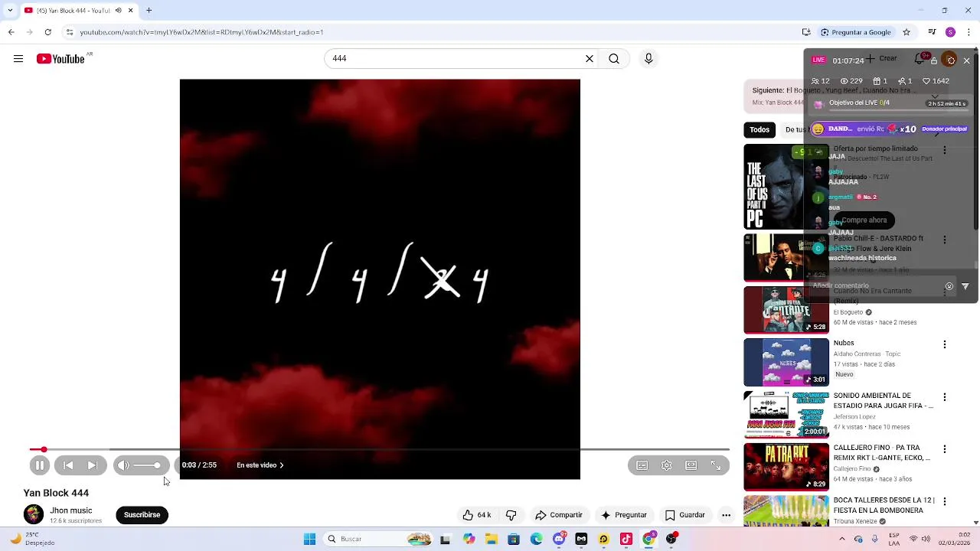
Task: Go back in browser history
Action: click(x=11, y=32)
